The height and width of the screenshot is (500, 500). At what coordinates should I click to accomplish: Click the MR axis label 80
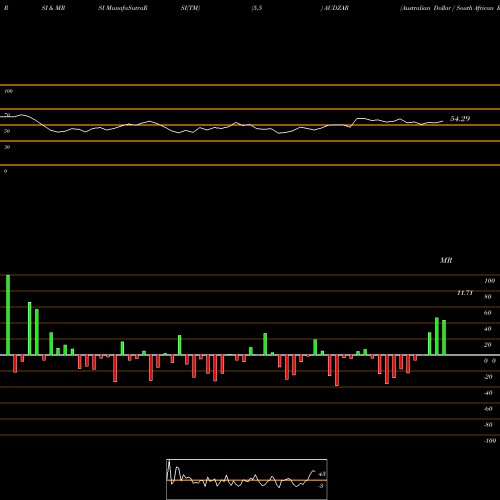488,297
